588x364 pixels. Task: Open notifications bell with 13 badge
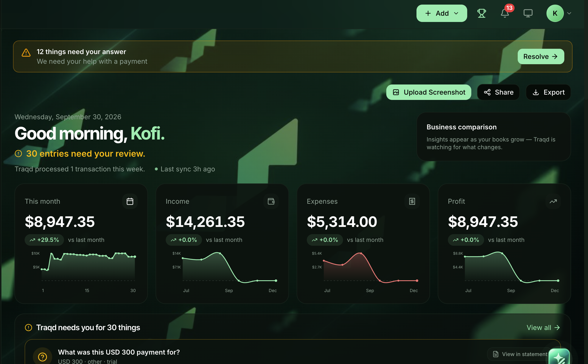[x=505, y=13]
